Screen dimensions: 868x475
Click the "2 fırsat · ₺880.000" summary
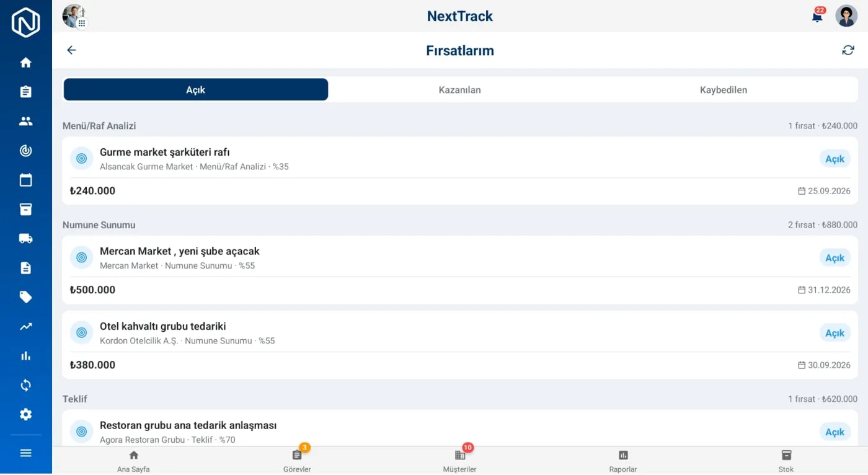point(823,225)
